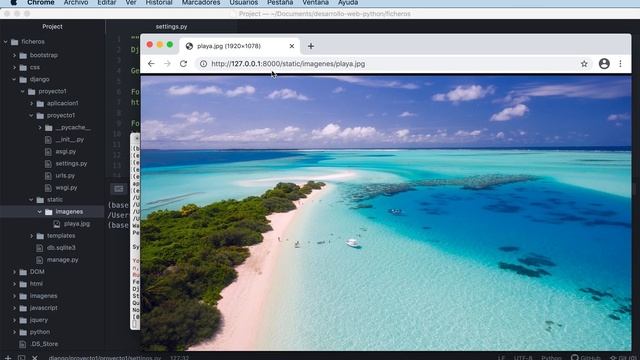
Task: Select playa.jpg in the tree
Action: coord(77,224)
